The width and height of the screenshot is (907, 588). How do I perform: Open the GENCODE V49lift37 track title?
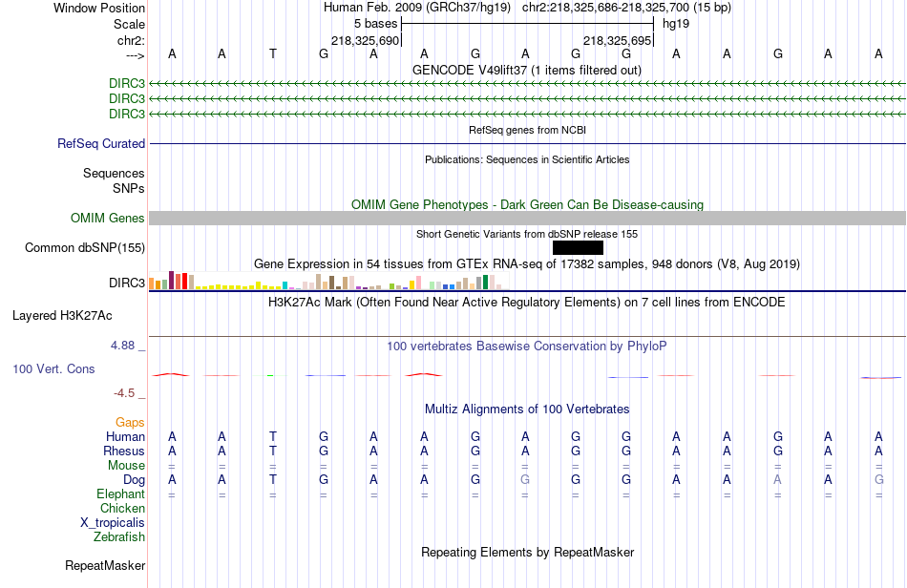tap(527, 70)
